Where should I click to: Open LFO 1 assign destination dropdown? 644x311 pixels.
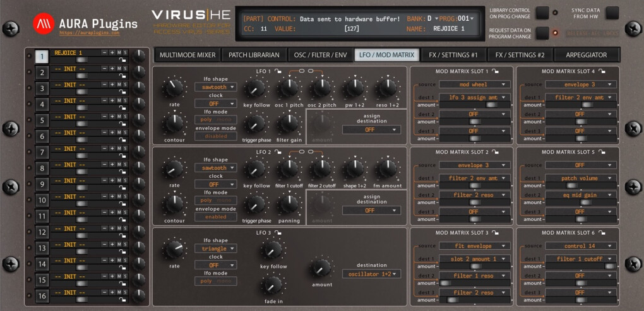pos(372,130)
